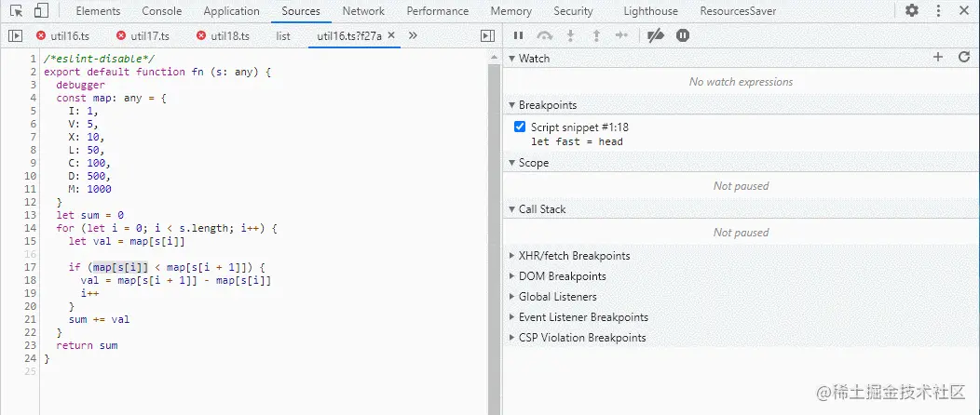Hide the debugger sidebar pane
The image size is (980, 415).
487,36
